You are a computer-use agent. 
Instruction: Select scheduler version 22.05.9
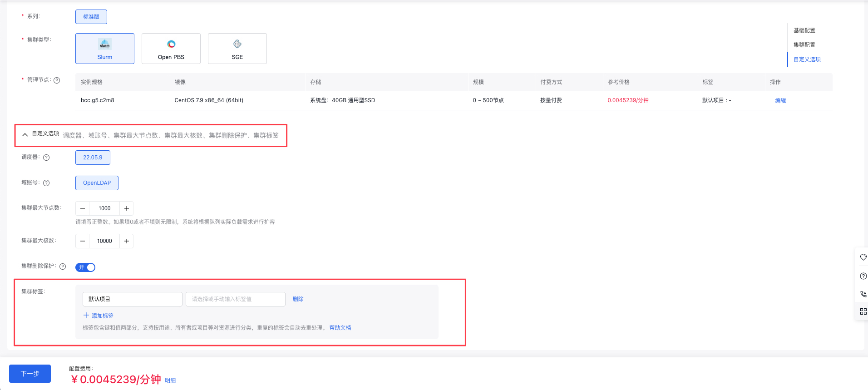93,158
